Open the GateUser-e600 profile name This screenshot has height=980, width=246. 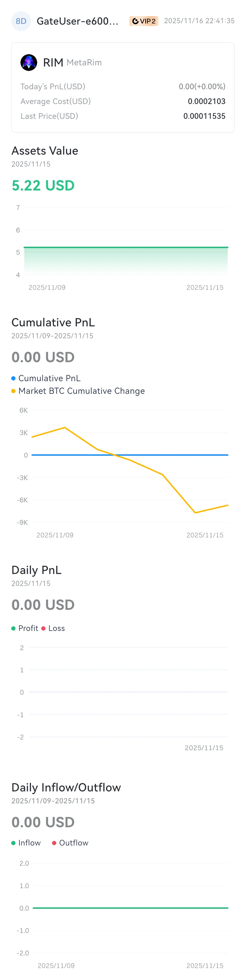tap(78, 21)
